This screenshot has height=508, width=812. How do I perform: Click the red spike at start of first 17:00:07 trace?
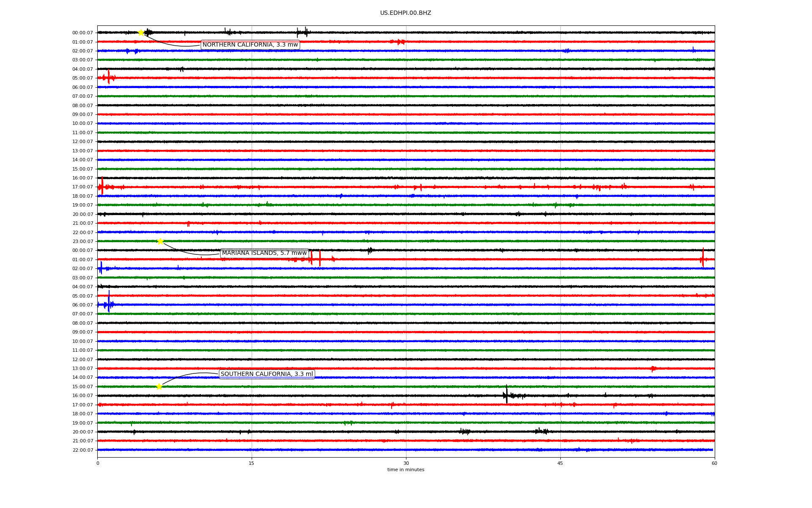click(x=102, y=186)
